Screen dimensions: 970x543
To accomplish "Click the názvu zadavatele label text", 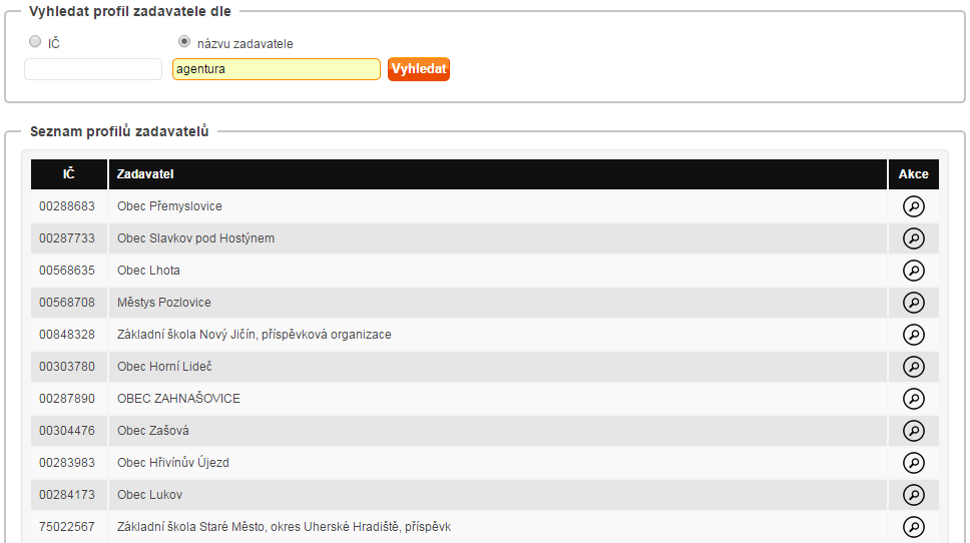I will 245,44.
